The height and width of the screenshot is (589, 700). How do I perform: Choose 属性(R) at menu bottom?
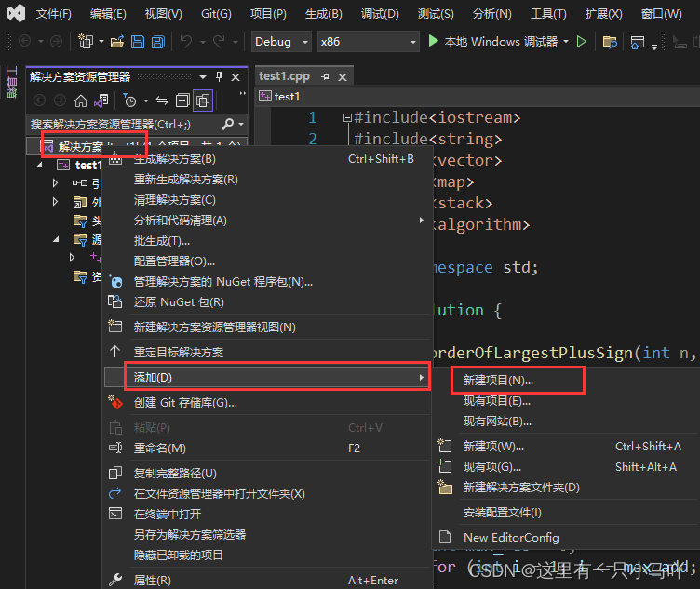pos(268,581)
